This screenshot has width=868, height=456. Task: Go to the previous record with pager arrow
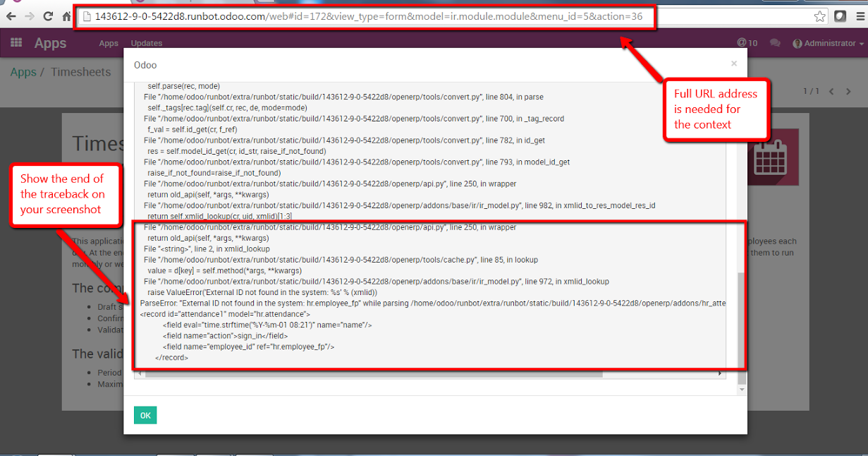pyautogui.click(x=832, y=91)
